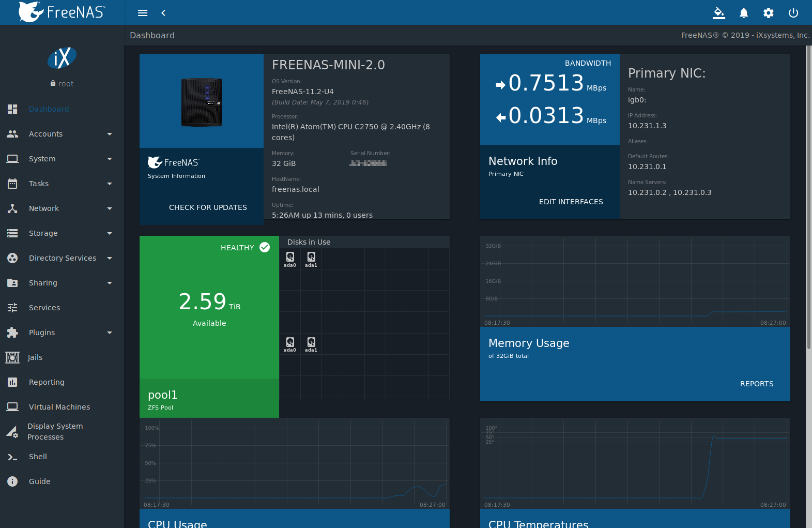
Task: Click the freenas.local hostname text
Action: click(x=296, y=189)
